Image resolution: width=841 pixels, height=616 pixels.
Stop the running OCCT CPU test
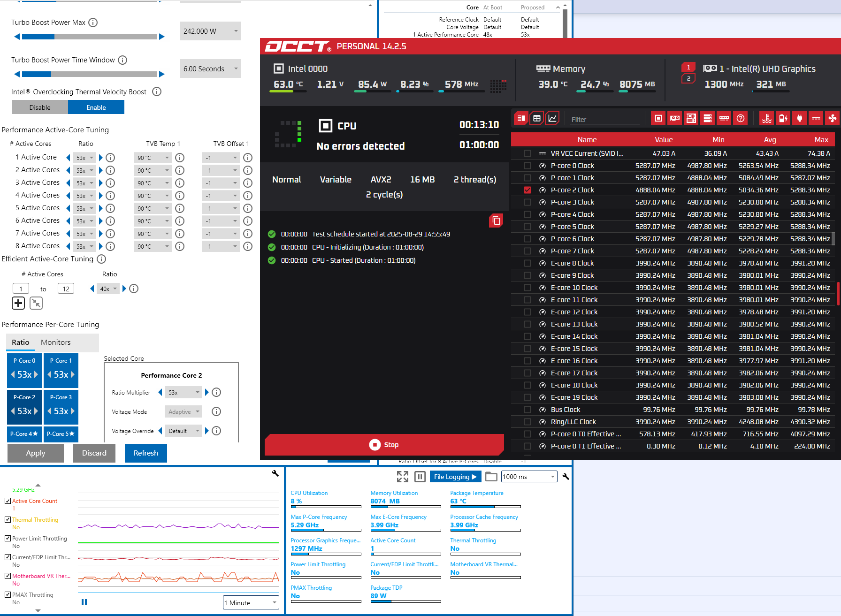point(384,445)
